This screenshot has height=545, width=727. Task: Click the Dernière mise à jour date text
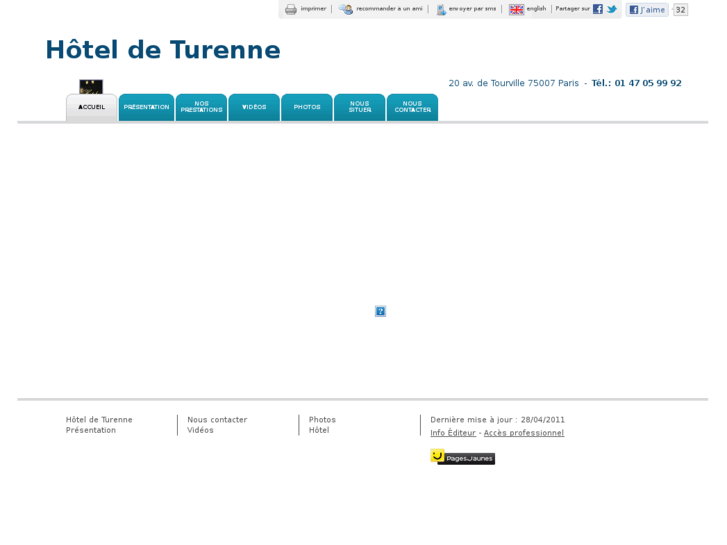coord(497,420)
